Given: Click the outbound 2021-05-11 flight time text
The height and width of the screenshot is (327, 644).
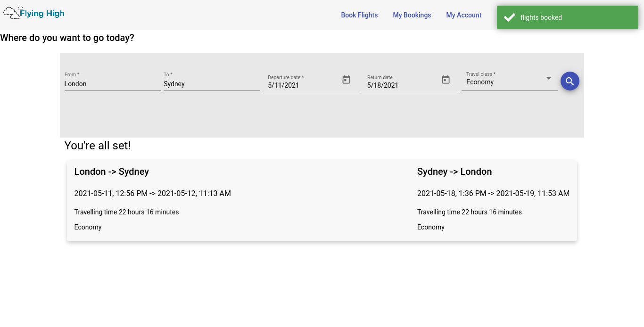Looking at the screenshot, I should coord(152,193).
